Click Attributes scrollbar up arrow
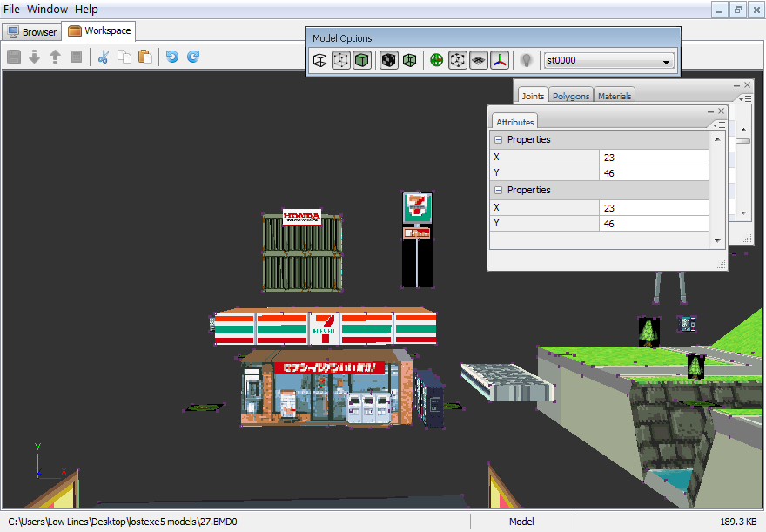 click(x=717, y=139)
